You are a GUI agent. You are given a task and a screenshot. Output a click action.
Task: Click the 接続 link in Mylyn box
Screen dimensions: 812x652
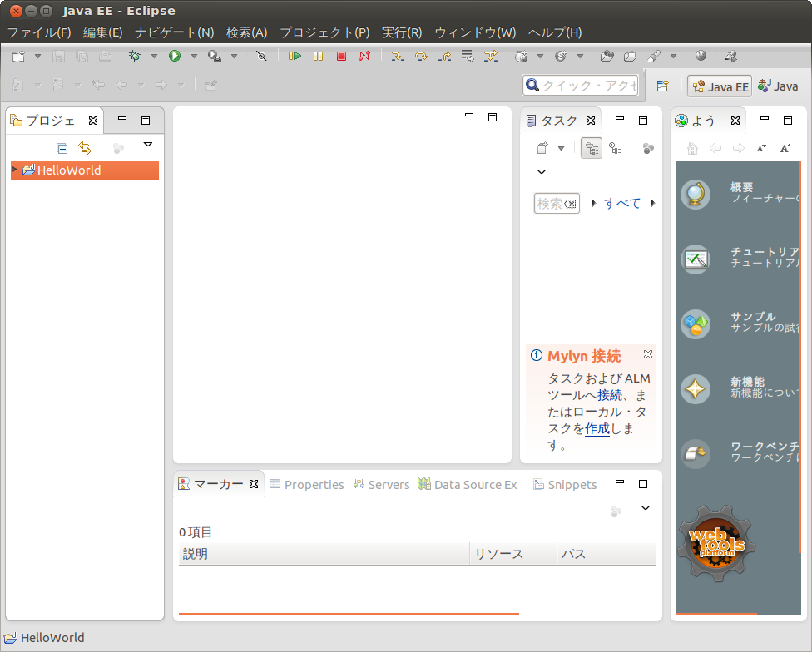[x=610, y=395]
